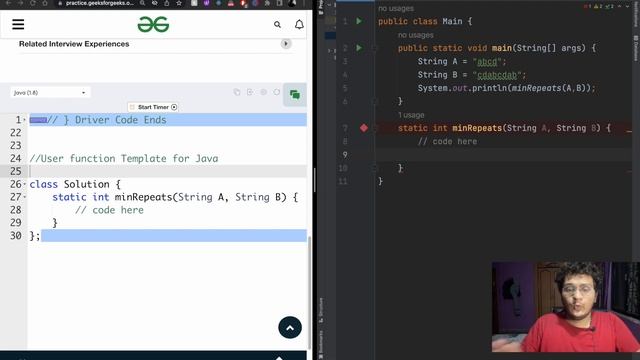Viewport: 640px width, 360px height.
Task: Bookmark this page with the star icon
Action: [x=179, y=3]
